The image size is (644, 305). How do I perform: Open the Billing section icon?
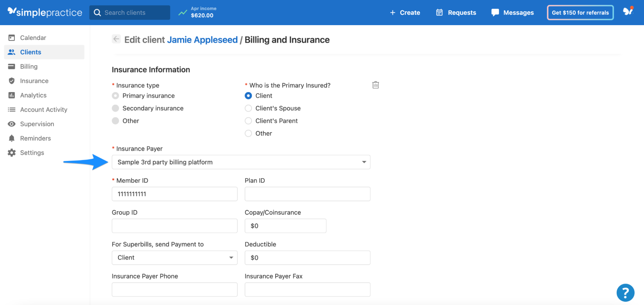click(12, 66)
